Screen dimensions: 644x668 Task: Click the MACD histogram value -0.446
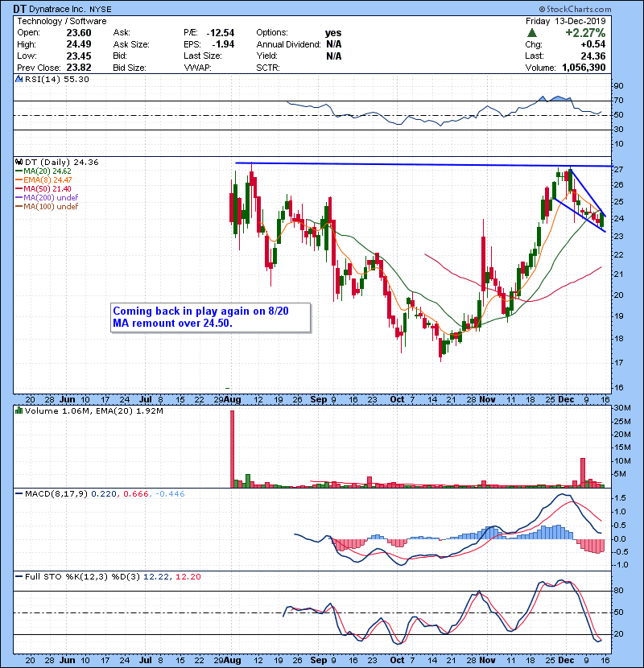pyautogui.click(x=170, y=494)
